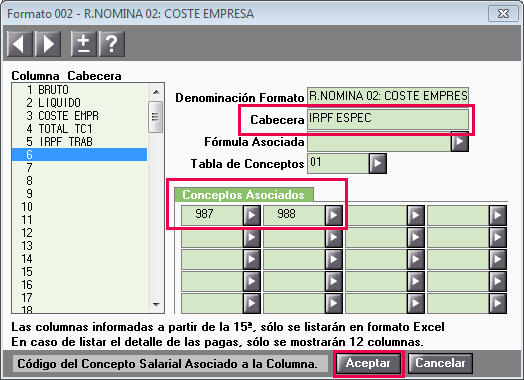524x380 pixels.
Task: Click Cancelar button
Action: point(440,363)
